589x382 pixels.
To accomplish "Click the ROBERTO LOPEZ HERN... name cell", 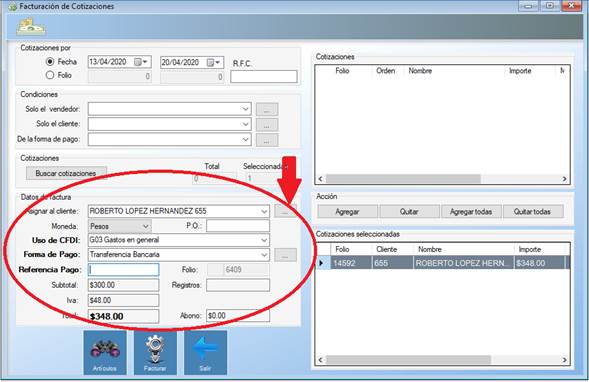I will click(x=464, y=263).
